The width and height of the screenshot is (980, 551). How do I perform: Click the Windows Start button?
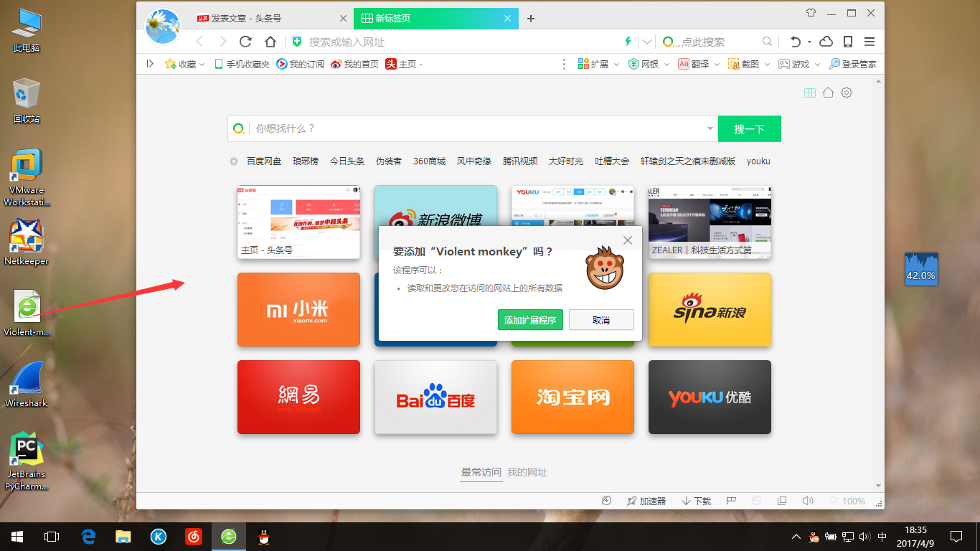(x=17, y=537)
